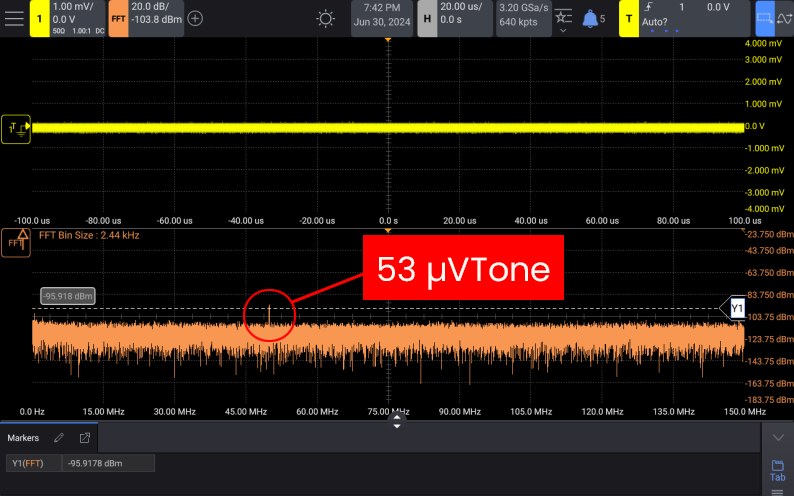
Task: Edit markers using the pencil icon
Action: [x=59, y=438]
